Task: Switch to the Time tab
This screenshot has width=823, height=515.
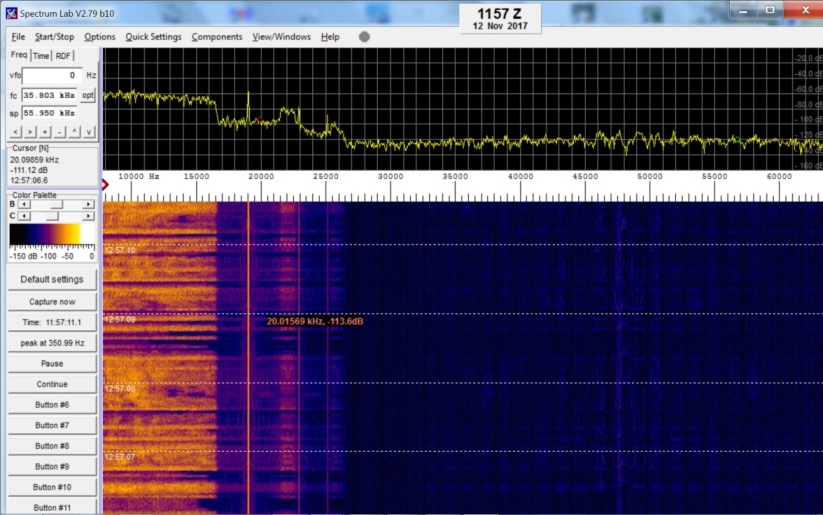Action: pos(41,56)
